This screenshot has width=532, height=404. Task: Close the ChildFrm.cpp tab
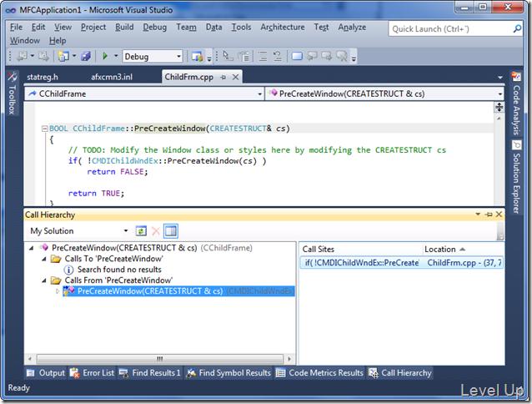tap(235, 78)
